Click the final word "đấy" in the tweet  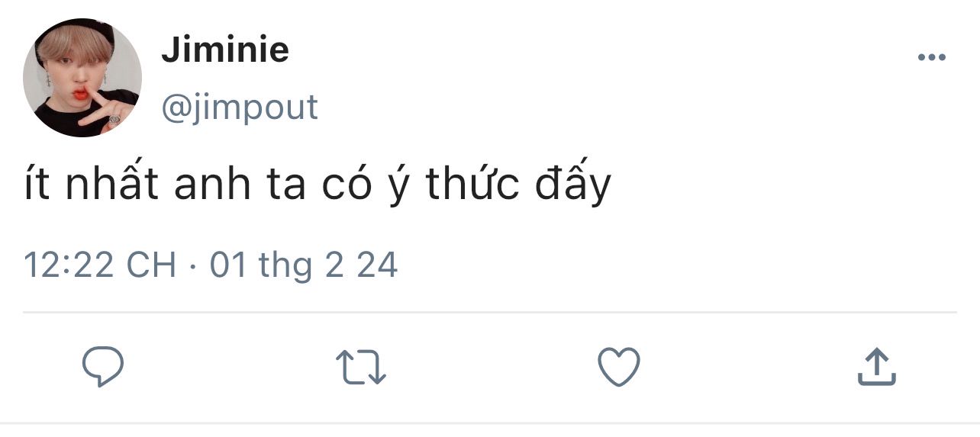coord(572,185)
